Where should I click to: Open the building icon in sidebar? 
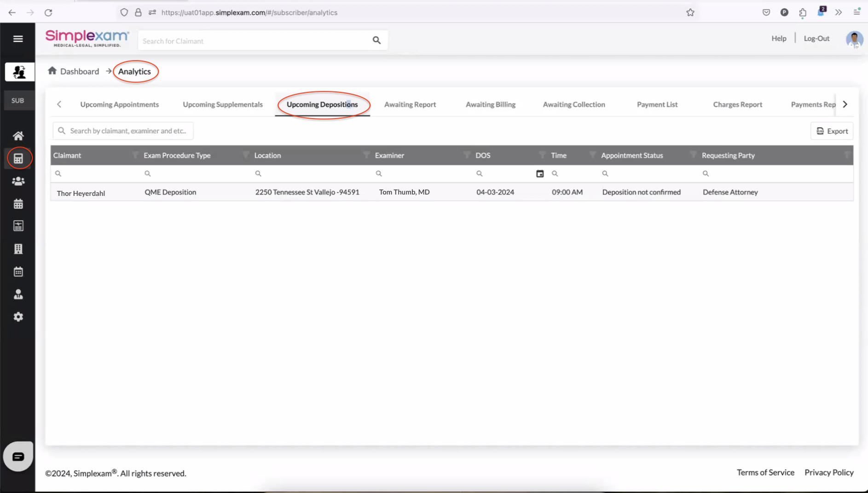pos(18,249)
